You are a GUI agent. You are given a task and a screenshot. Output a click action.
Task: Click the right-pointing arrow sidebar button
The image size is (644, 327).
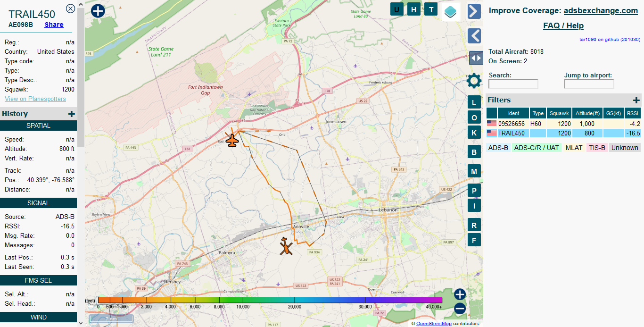(474, 11)
